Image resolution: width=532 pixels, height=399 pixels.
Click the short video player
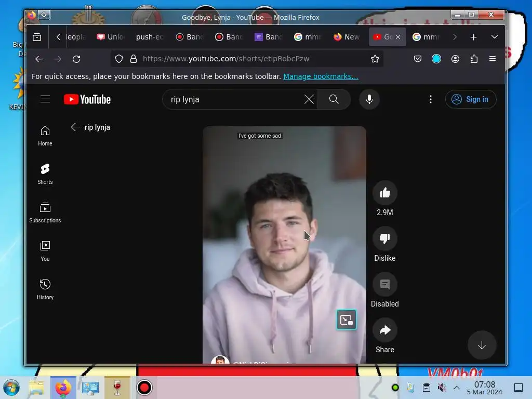click(x=284, y=245)
